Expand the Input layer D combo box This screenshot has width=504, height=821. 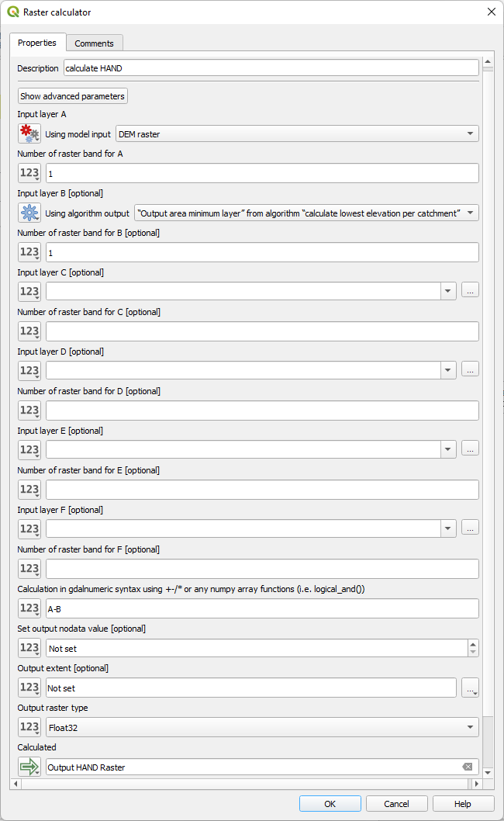[447, 370]
